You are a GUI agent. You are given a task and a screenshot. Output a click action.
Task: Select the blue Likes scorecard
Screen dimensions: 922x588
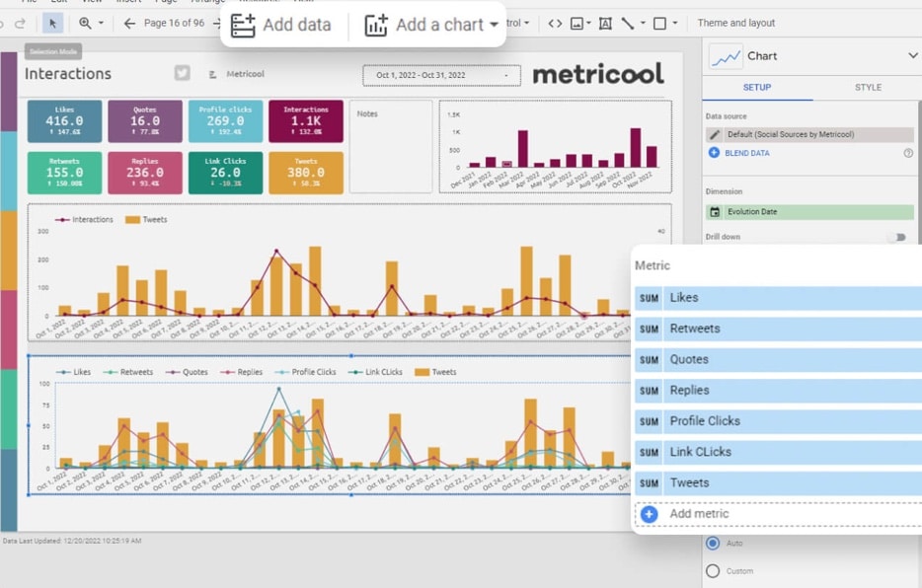click(65, 121)
